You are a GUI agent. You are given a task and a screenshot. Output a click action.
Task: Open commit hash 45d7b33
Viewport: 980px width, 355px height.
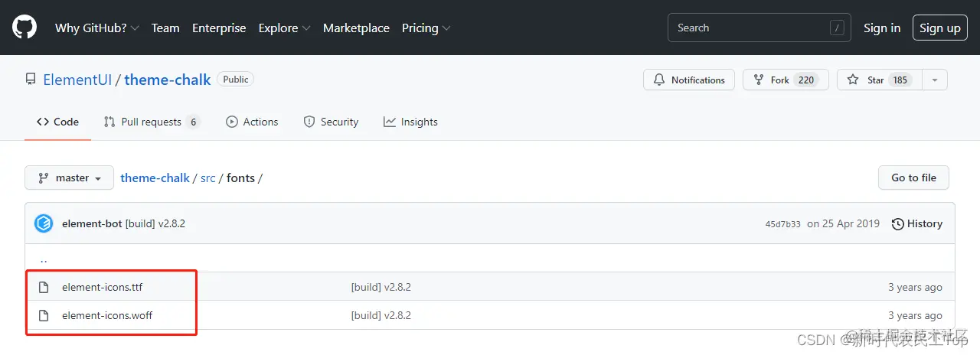pyautogui.click(x=782, y=224)
